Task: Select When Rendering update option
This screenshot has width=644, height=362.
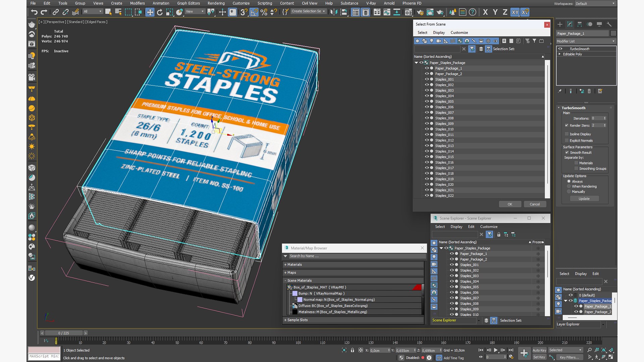Action: pos(569,186)
